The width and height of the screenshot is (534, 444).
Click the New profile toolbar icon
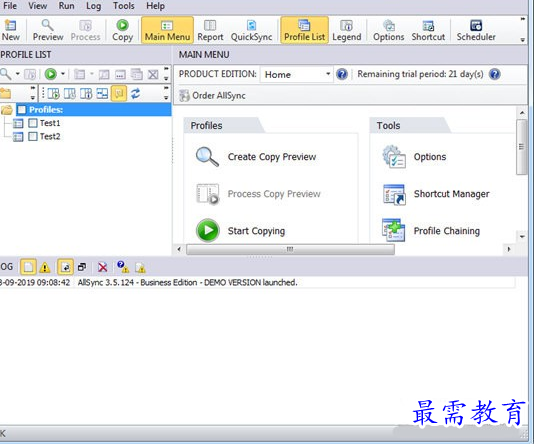10,30
